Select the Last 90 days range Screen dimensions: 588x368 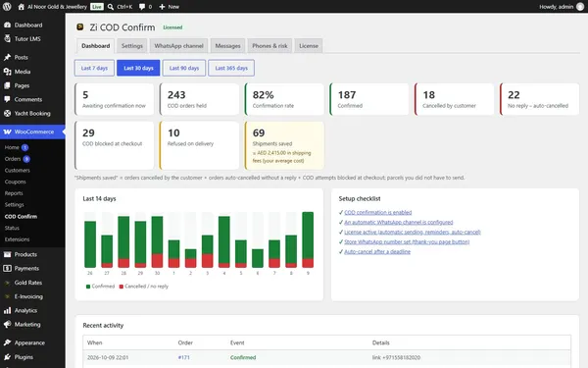[184, 68]
